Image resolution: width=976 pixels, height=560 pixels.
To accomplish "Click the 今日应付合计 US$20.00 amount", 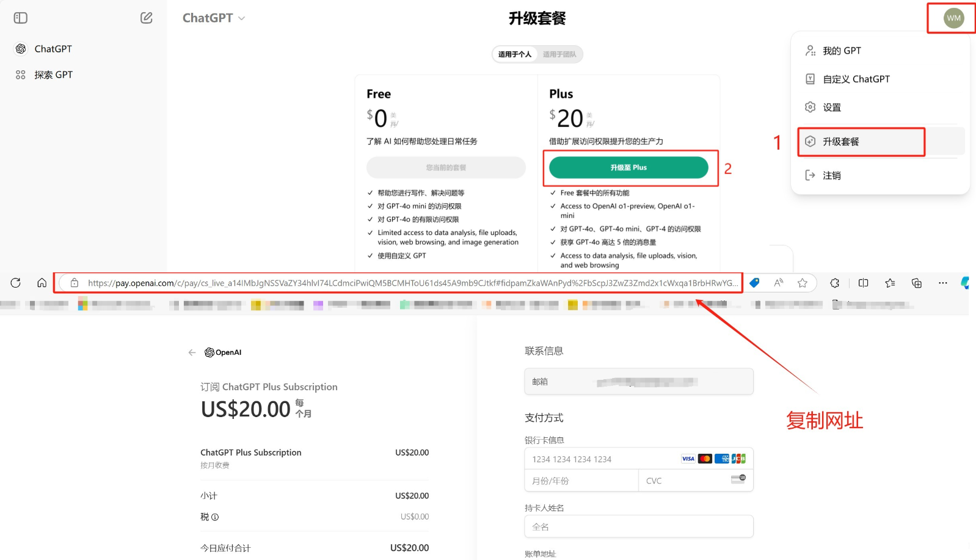I will pos(409,548).
